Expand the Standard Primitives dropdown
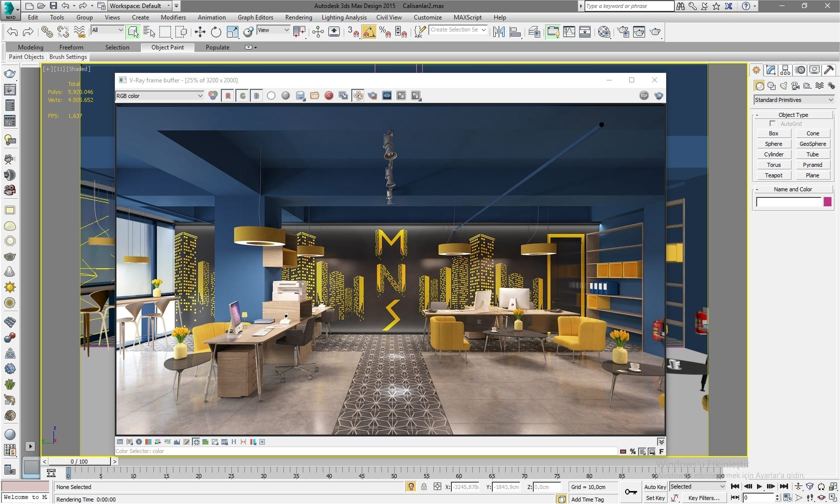Screen dimensions: 840x504 click(x=794, y=100)
